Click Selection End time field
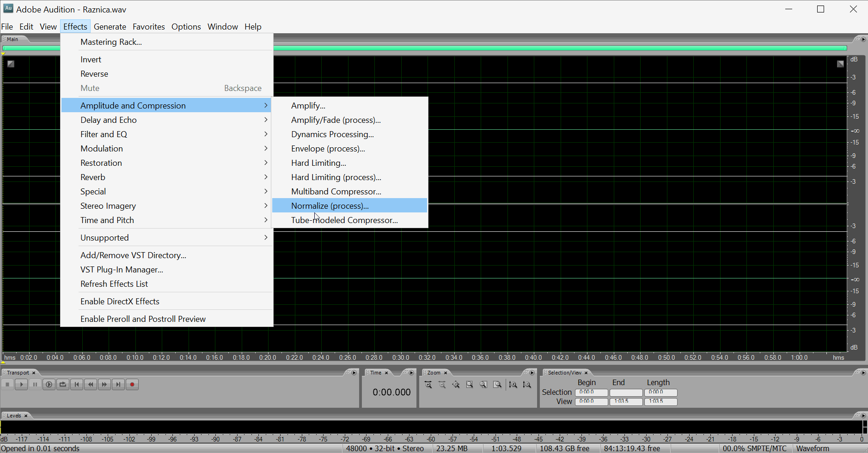The width and height of the screenshot is (868, 453). [x=626, y=393]
